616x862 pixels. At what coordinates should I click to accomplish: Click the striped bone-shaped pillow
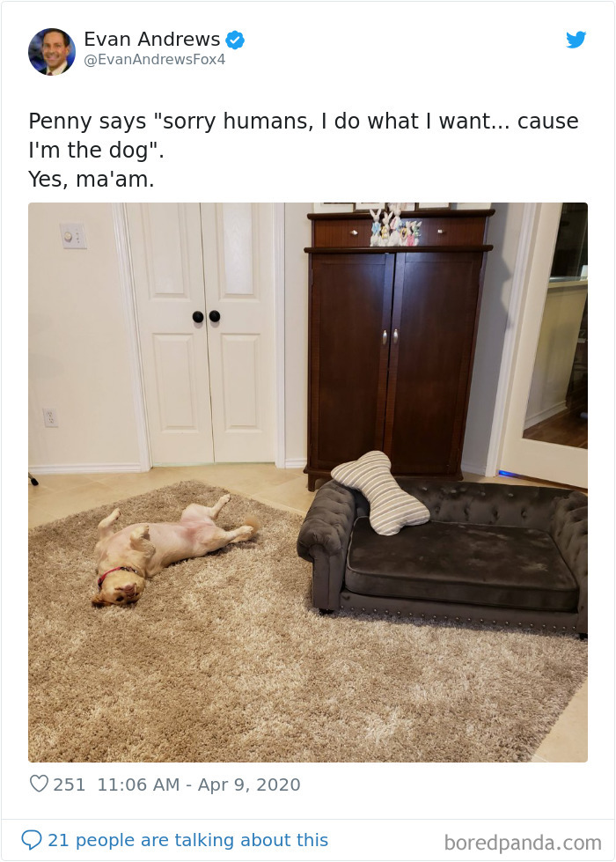(x=380, y=494)
